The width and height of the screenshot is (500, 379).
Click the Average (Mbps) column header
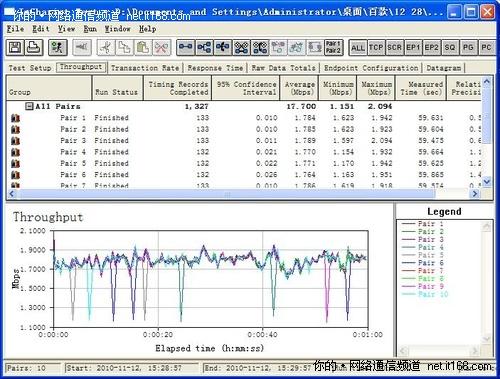point(299,88)
